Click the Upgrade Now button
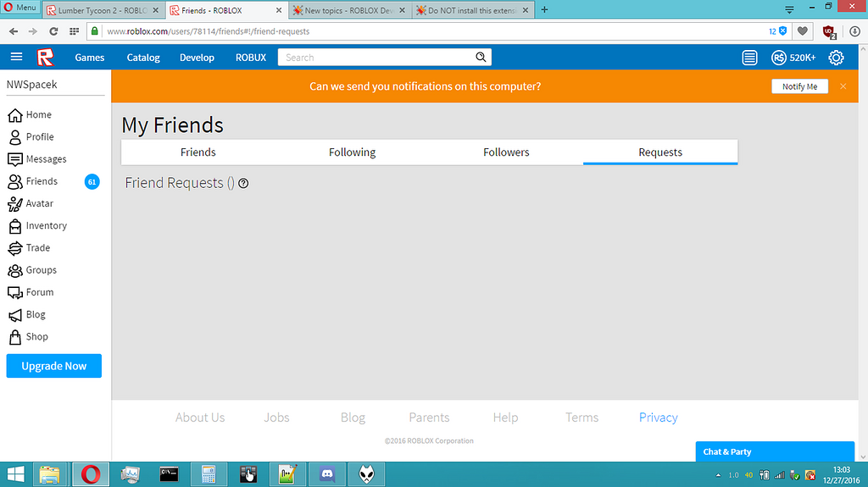 coord(53,366)
